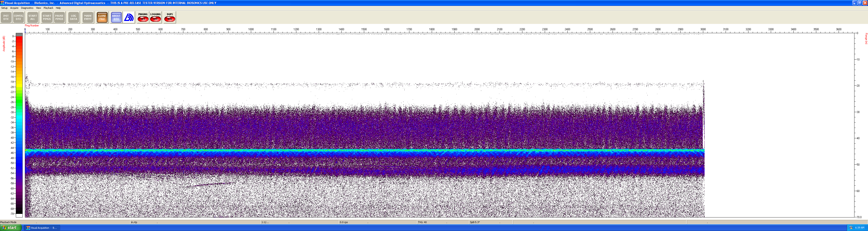Click the CONFIG DTX toolbar button
868x231 pixels.
point(19,18)
